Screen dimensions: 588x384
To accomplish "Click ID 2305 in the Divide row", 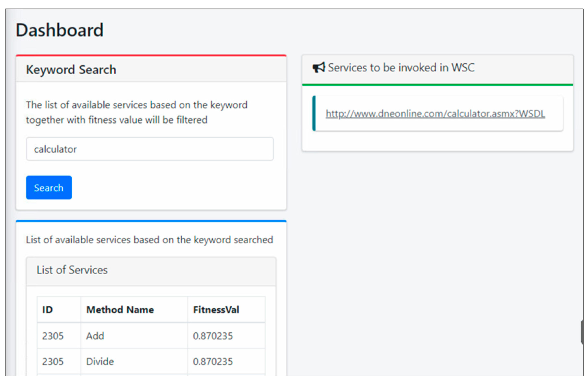I will (x=53, y=362).
